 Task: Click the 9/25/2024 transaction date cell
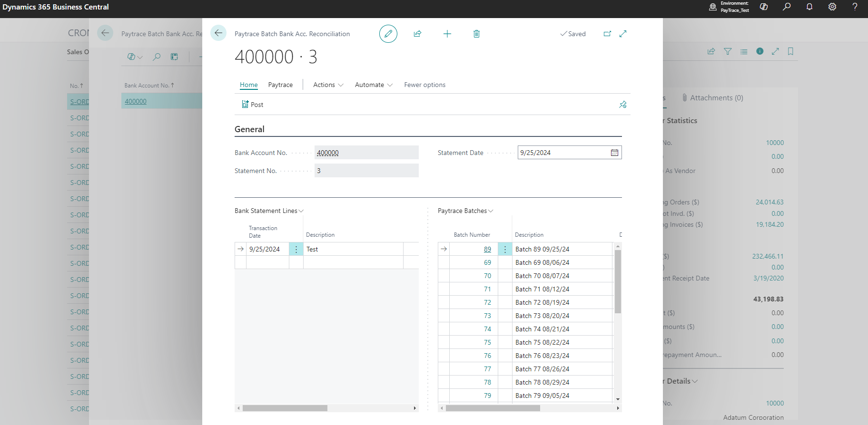[x=267, y=249]
